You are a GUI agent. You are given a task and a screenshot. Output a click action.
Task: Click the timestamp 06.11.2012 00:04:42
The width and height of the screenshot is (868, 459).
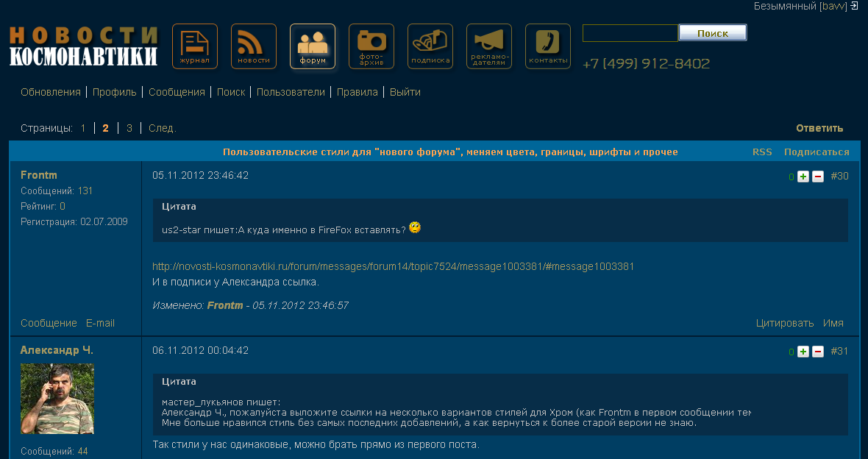click(x=200, y=350)
